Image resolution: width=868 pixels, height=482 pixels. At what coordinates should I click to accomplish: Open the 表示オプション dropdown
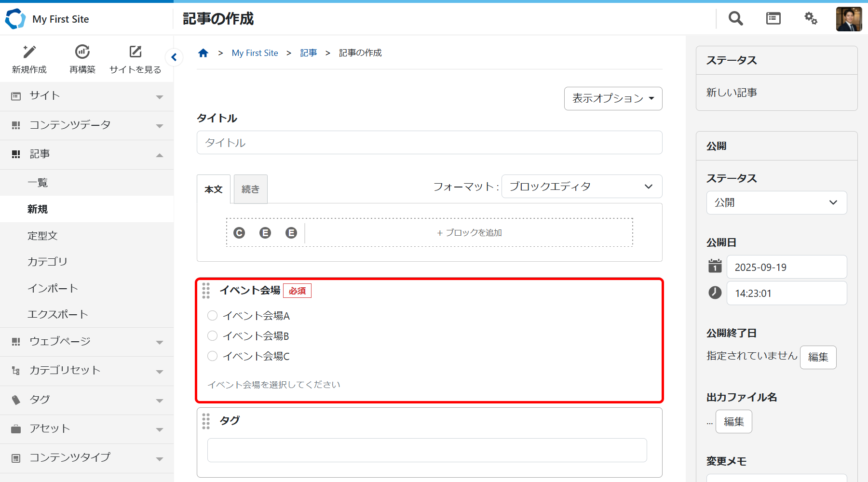pyautogui.click(x=613, y=98)
